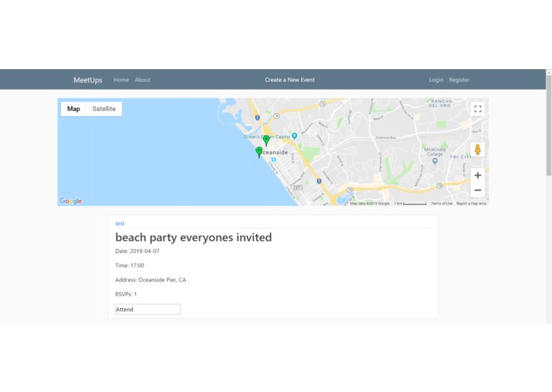
Task: Open the MeetUps brand link
Action: coord(87,80)
